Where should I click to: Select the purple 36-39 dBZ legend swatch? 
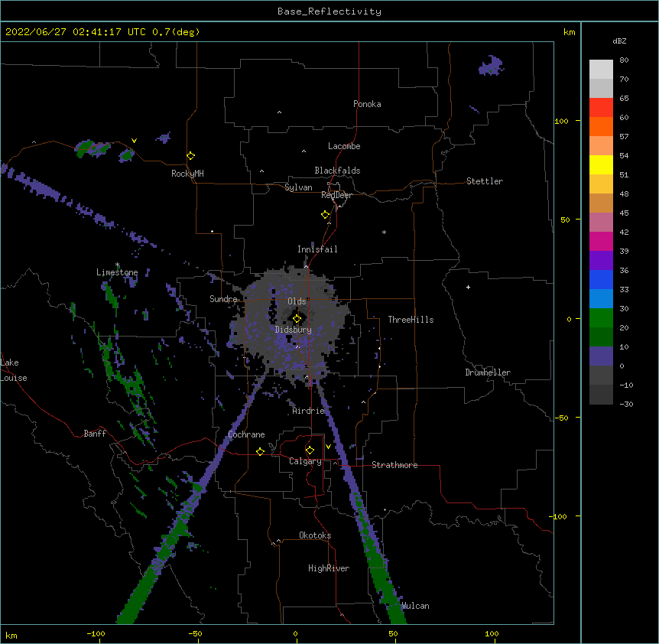601,260
